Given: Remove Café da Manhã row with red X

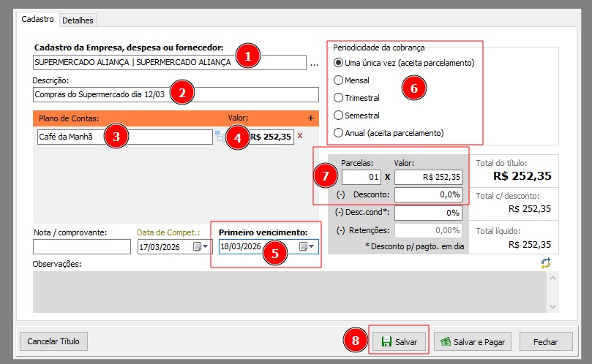Looking at the screenshot, I should pyautogui.click(x=300, y=136).
